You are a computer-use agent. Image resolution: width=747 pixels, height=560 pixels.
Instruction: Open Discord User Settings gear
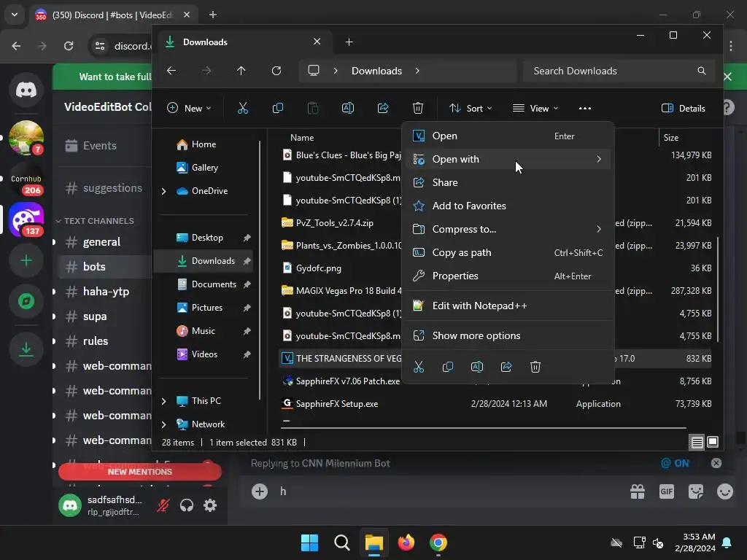point(210,505)
